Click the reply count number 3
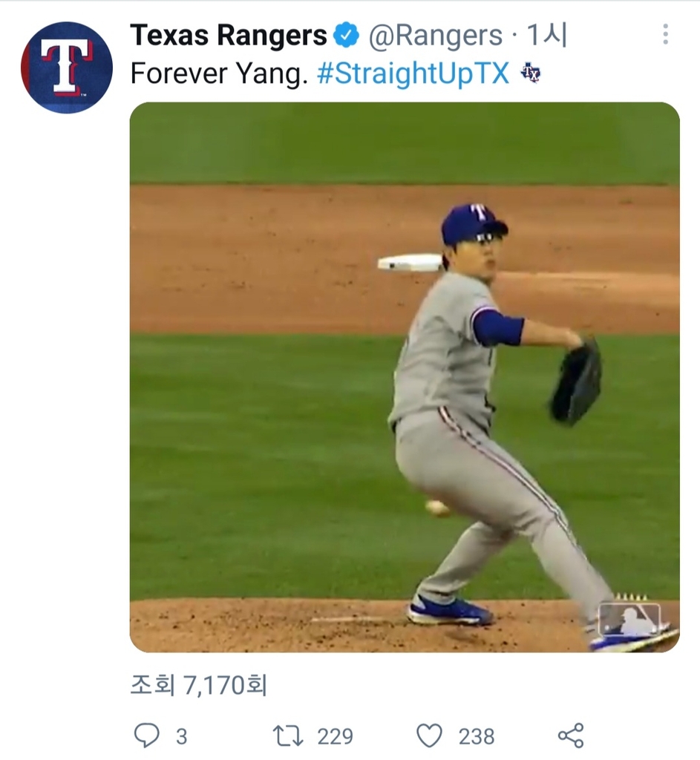Image resolution: width=700 pixels, height=760 pixels. coord(182,736)
